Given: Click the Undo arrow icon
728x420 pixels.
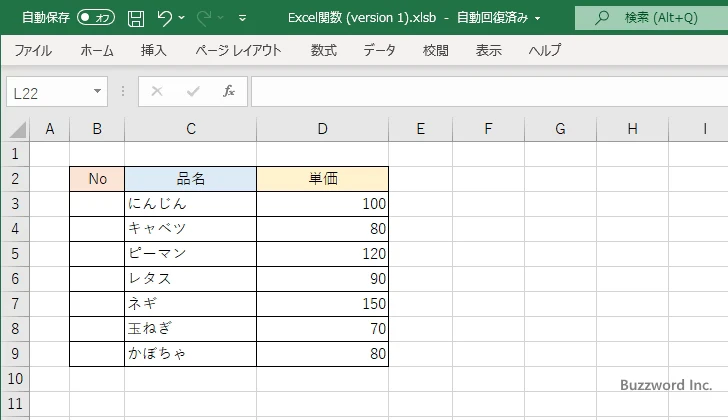Looking at the screenshot, I should tap(166, 18).
